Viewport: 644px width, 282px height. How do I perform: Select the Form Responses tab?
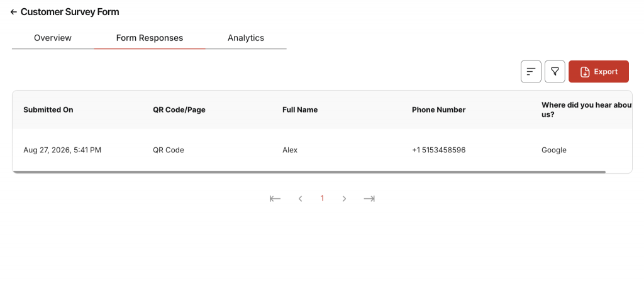click(x=150, y=38)
